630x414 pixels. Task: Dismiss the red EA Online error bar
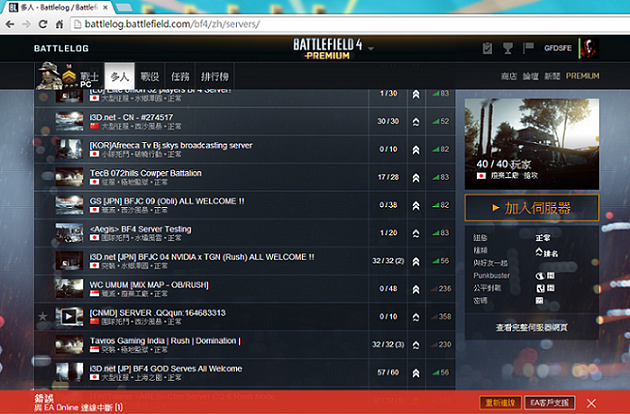click(591, 403)
